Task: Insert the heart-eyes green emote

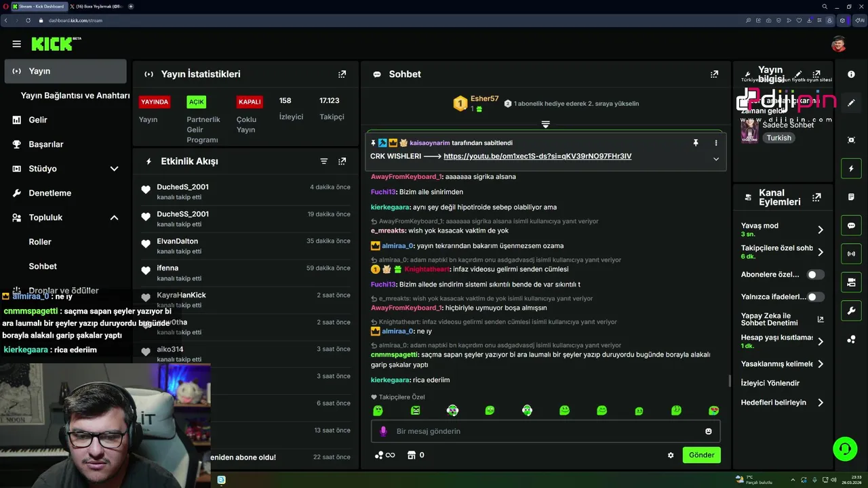Action: [x=713, y=410]
